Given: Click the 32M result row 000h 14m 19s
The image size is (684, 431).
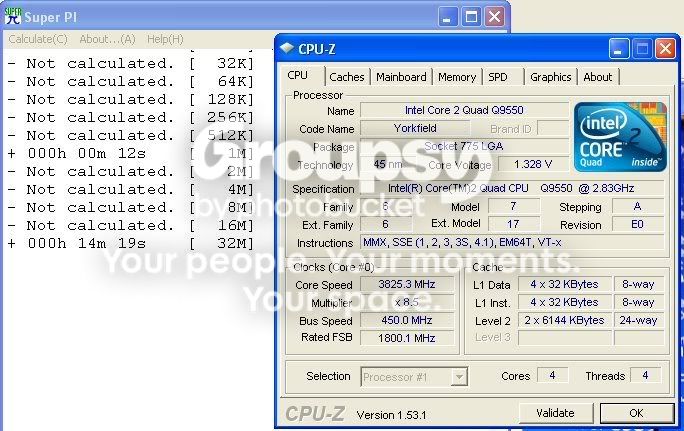Looking at the screenshot, I should [x=130, y=243].
